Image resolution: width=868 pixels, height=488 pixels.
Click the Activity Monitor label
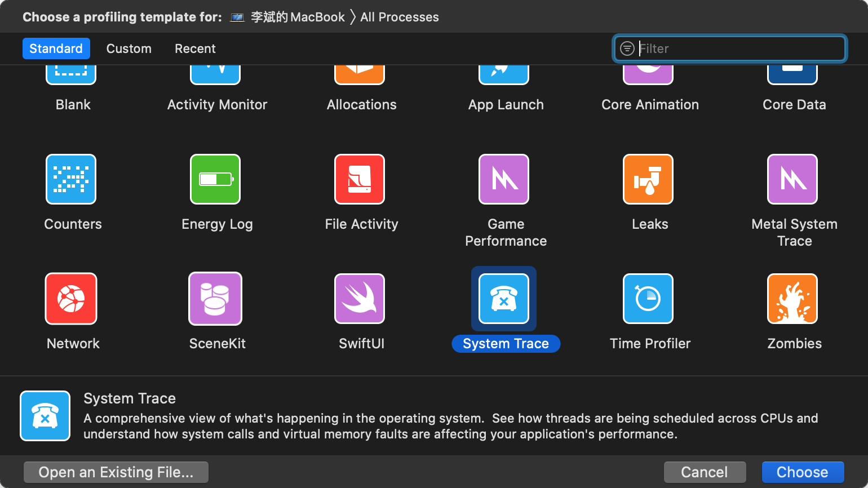coord(218,105)
